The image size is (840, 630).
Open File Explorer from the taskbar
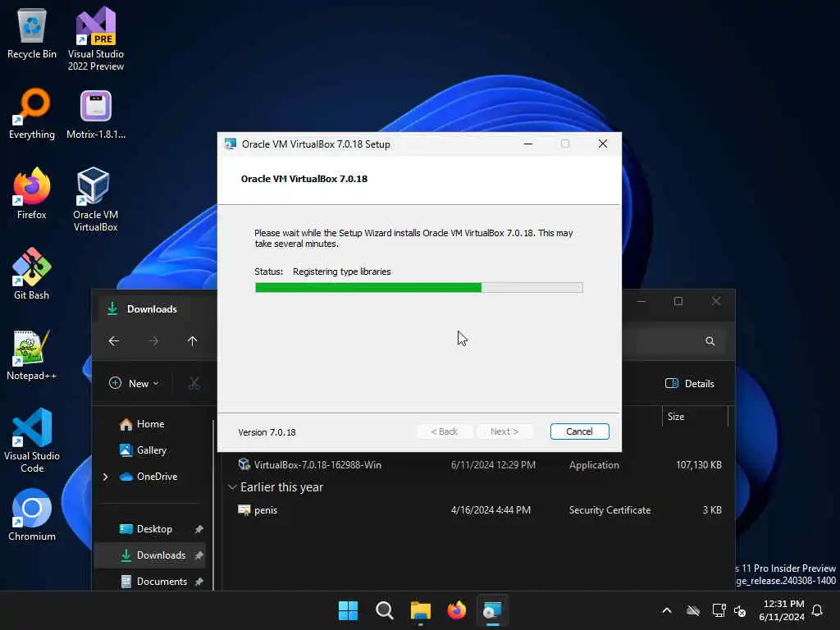[x=421, y=610]
